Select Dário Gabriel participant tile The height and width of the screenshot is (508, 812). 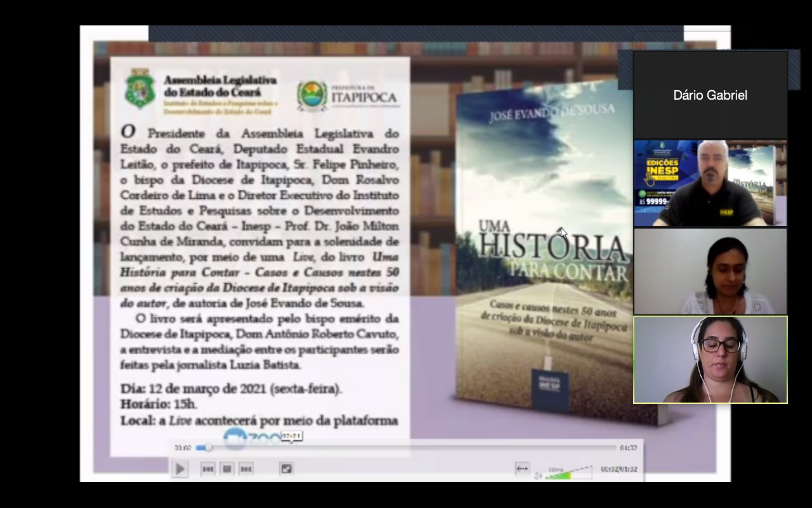pyautogui.click(x=710, y=95)
